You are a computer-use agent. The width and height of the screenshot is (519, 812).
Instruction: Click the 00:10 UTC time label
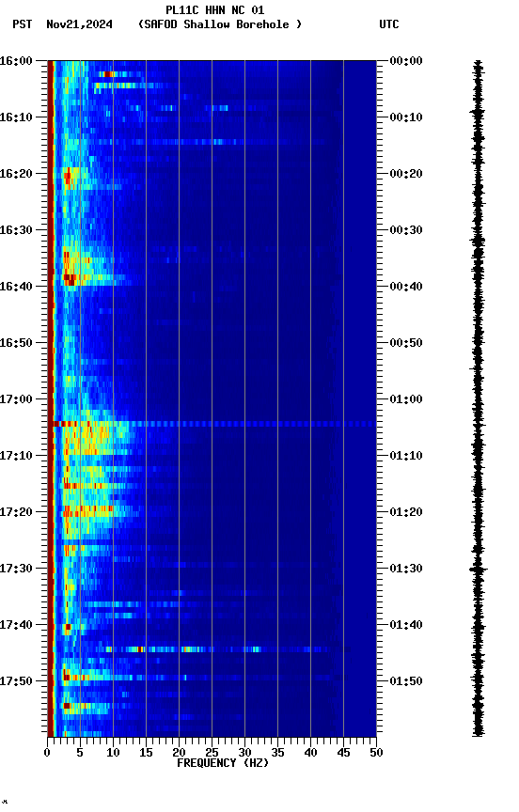(406, 117)
